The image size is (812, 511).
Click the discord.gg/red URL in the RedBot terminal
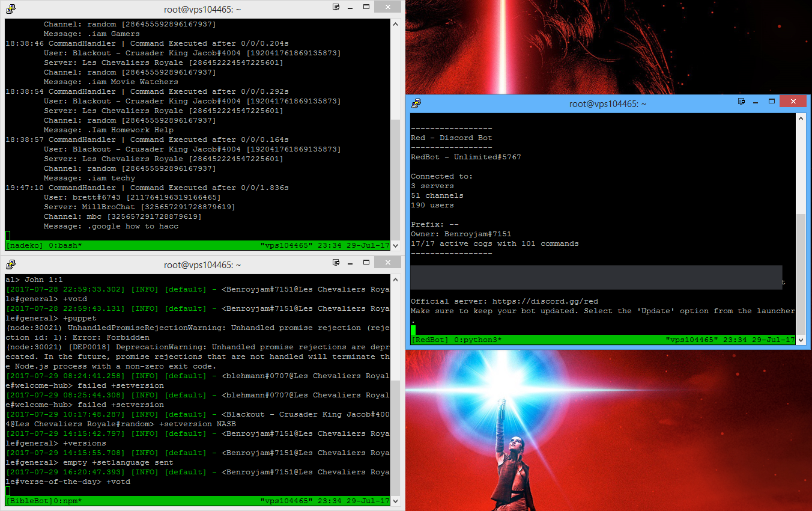tap(545, 301)
